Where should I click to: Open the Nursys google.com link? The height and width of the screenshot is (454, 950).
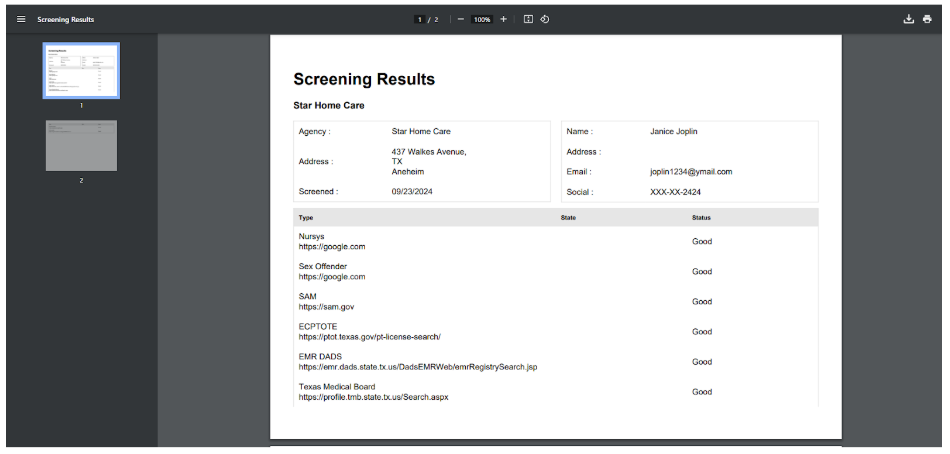331,246
